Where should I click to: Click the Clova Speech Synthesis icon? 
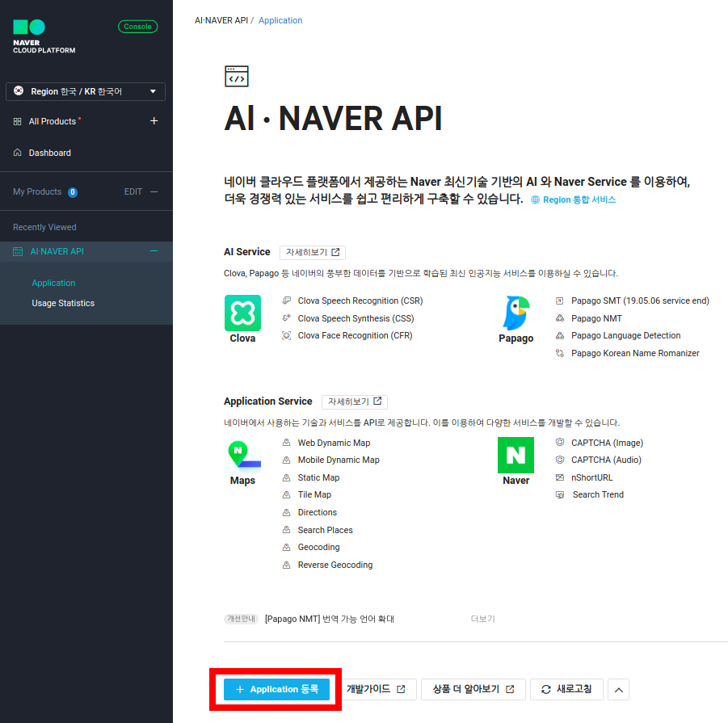coord(287,318)
